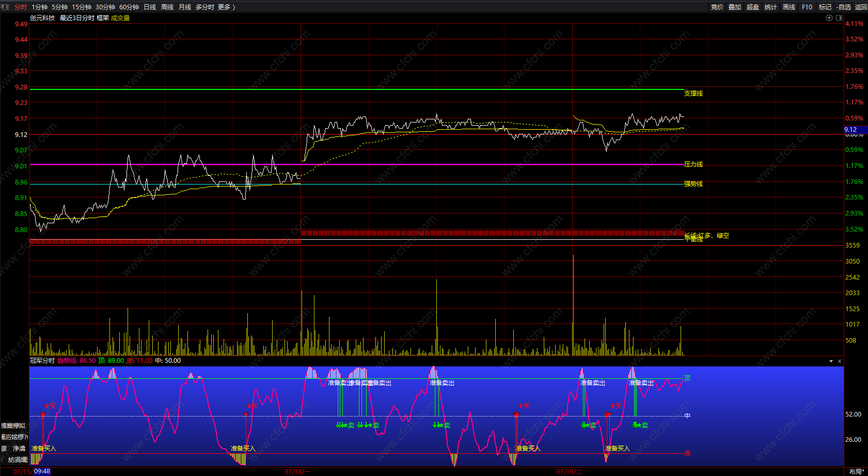Click the 趋势线: 86.50 value
This screenshot has width=868, height=476.
76,361
